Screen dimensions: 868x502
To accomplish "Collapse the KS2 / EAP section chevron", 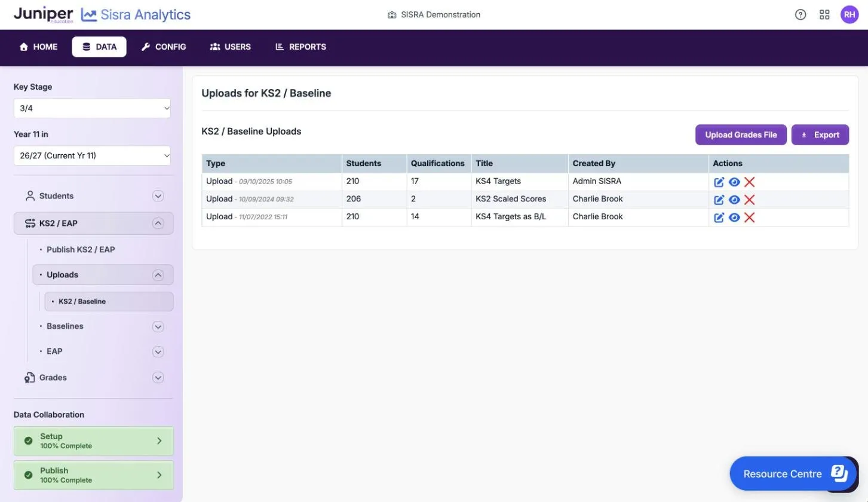I will tap(158, 224).
